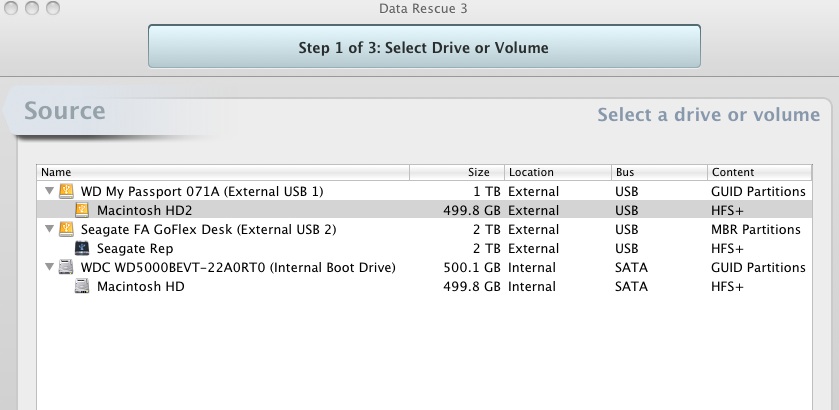Select the Macintosh HD2 volume row
This screenshot has height=410, width=839.
[x=424, y=210]
